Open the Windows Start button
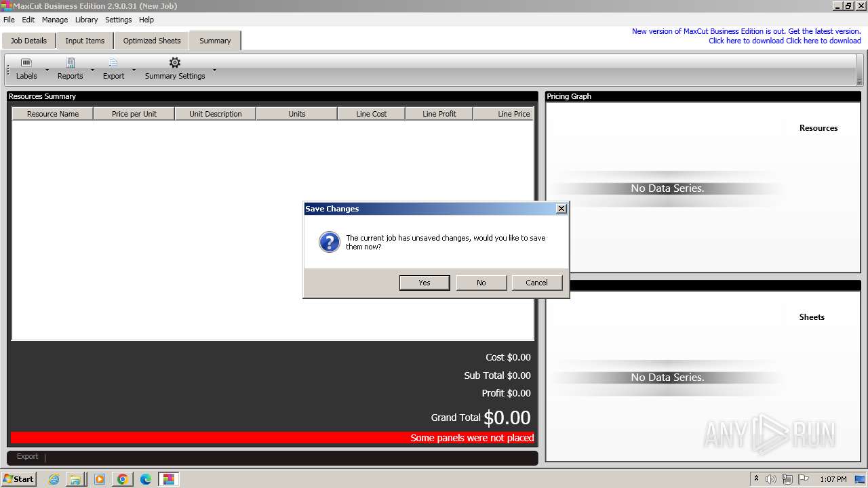Screen dimensions: 868x488 pyautogui.click(x=18, y=479)
